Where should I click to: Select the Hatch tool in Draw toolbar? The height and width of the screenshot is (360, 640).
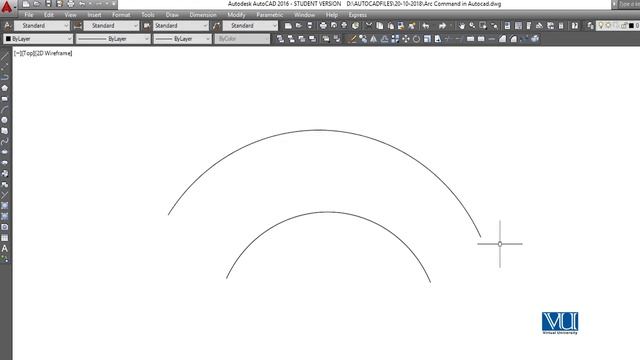pos(4,205)
